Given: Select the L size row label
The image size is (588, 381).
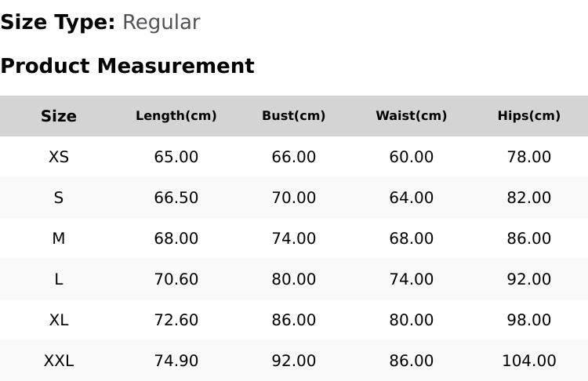Looking at the screenshot, I should pyautogui.click(x=59, y=279).
